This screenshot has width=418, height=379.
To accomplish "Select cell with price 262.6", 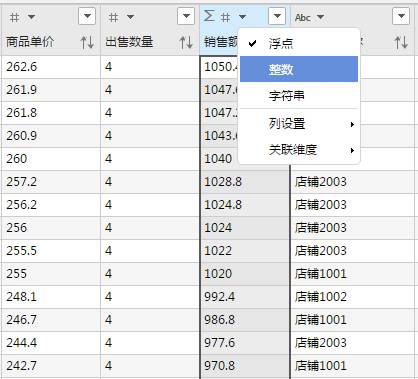I will click(51, 67).
